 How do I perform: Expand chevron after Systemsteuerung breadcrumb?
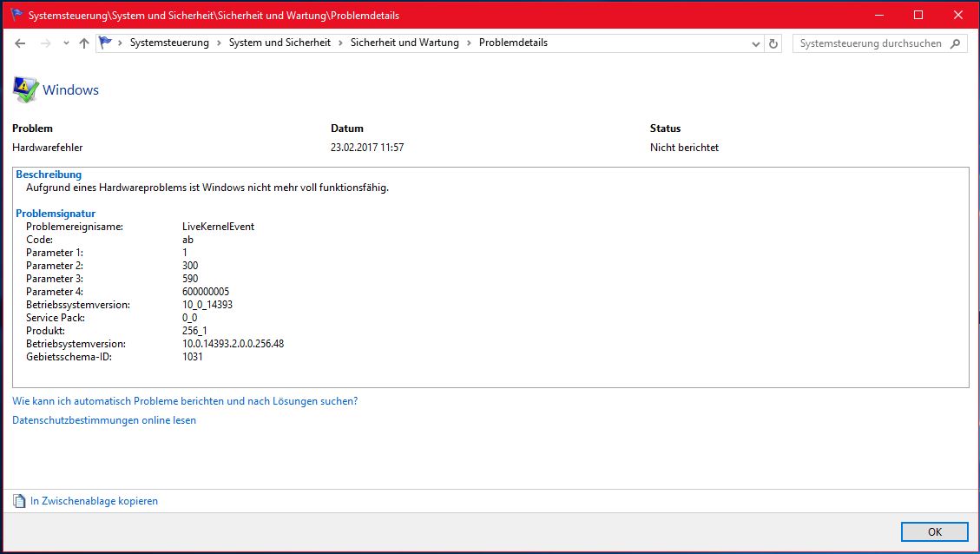click(219, 43)
